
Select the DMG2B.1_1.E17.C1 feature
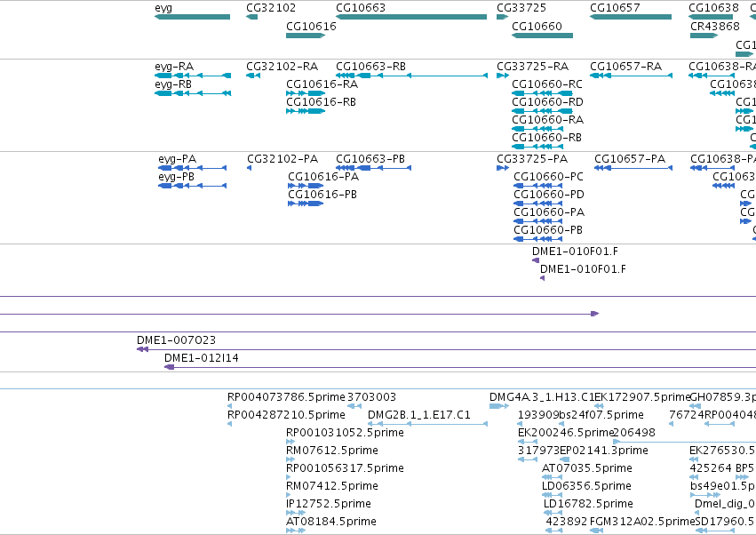[x=427, y=424]
